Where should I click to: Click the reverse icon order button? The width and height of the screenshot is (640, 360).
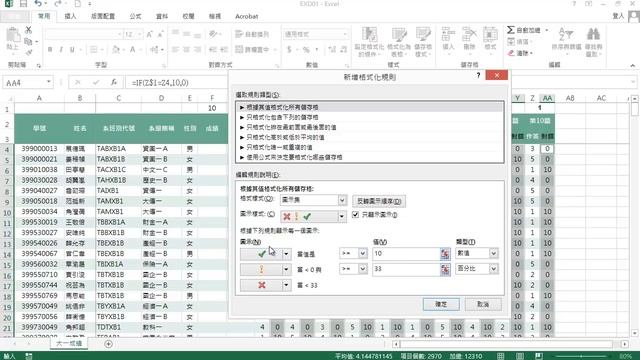(379, 201)
